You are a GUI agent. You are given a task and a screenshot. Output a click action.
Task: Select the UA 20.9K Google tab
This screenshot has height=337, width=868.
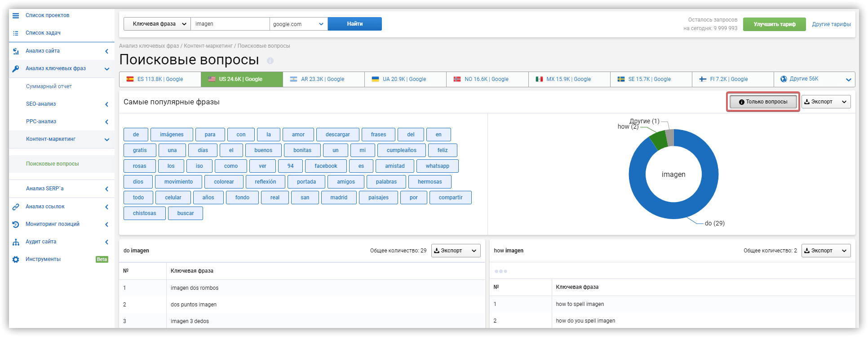click(x=405, y=79)
